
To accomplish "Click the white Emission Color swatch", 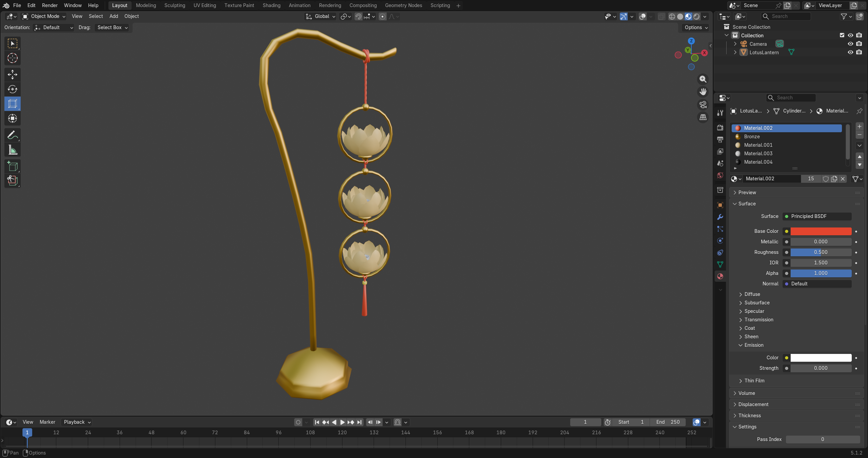I will tap(821, 358).
